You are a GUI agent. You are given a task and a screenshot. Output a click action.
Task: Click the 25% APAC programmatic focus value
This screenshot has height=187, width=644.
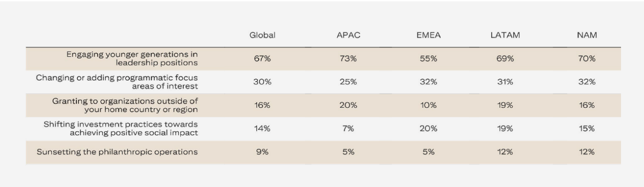click(347, 82)
